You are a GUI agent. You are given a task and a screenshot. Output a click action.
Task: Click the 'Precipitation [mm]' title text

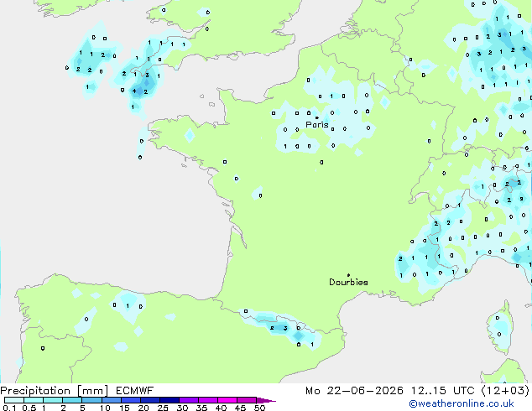(x=55, y=391)
